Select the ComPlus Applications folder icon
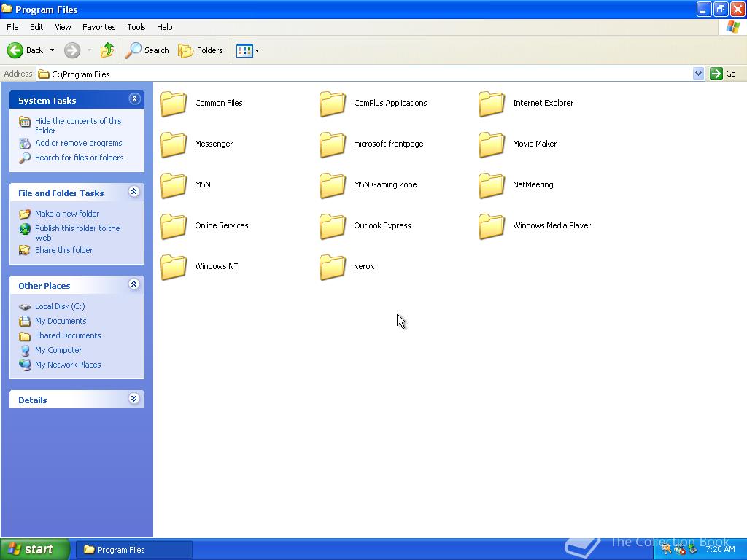The width and height of the screenshot is (747, 560). [x=333, y=104]
